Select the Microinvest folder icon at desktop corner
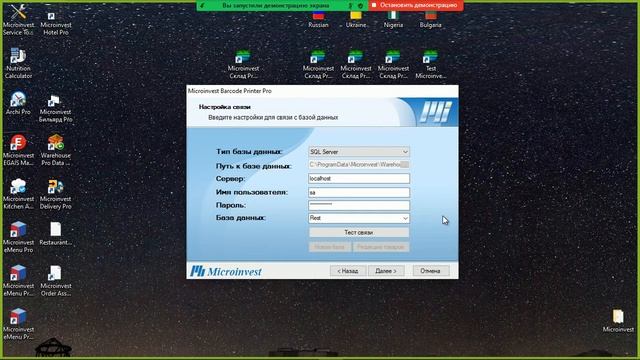 [618, 321]
